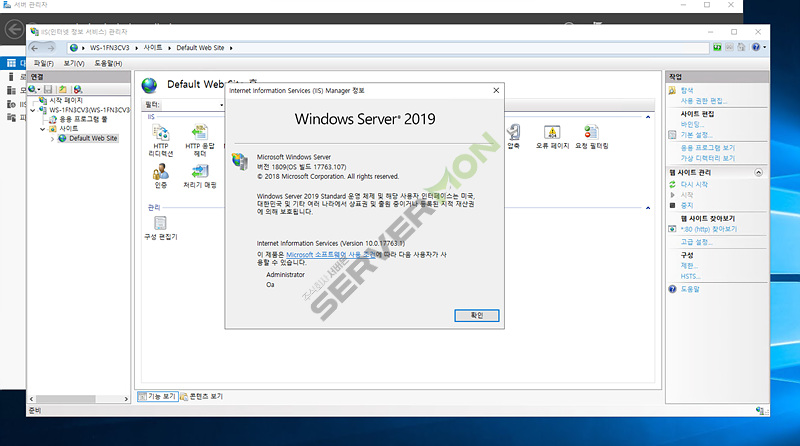This screenshot has height=446, width=800.
Task: Click the create new connection globe icon in 연결 toolbar
Action: tap(34, 89)
